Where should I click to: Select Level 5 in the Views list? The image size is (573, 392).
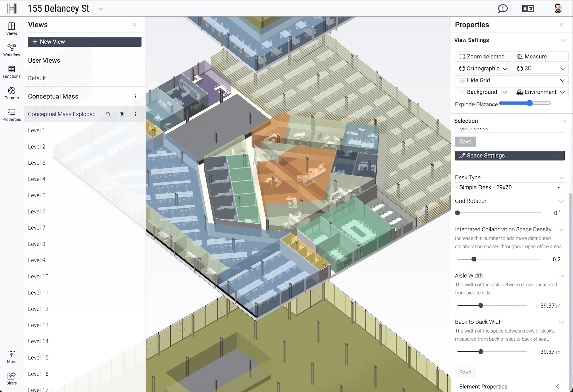(36, 195)
